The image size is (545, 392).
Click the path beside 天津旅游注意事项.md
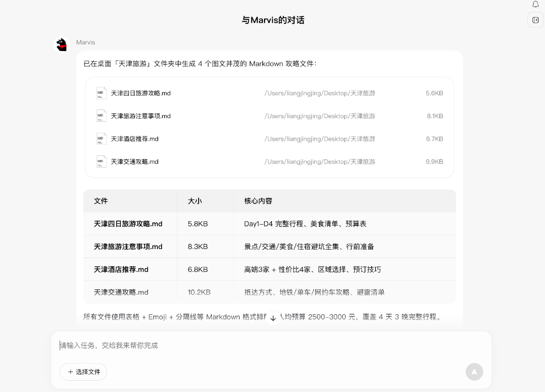320,116
